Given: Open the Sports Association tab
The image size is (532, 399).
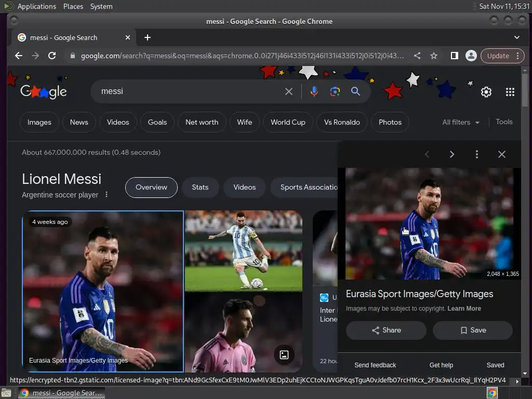Looking at the screenshot, I should coord(304,187).
